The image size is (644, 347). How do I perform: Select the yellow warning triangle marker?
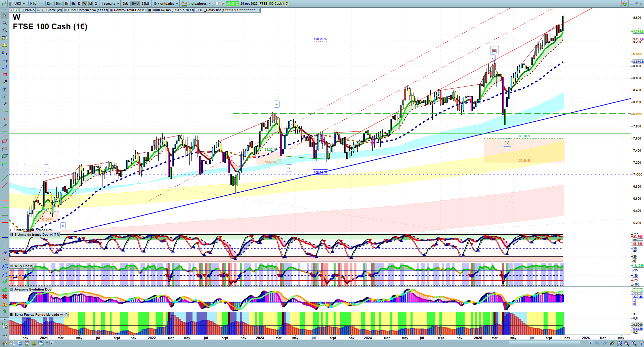point(4,304)
